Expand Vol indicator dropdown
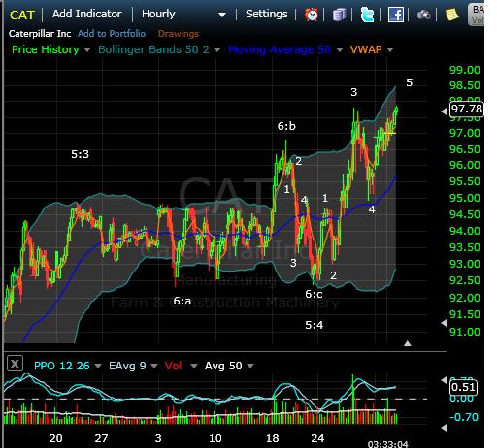This screenshot has width=497, height=448. (194, 366)
